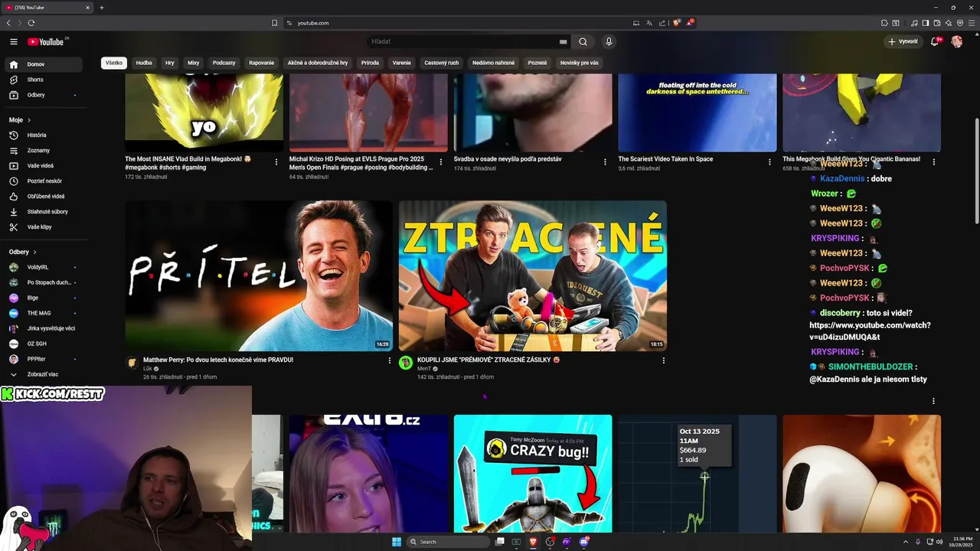The height and width of the screenshot is (551, 980).
Task: Open MenT channel avatar
Action: (406, 363)
